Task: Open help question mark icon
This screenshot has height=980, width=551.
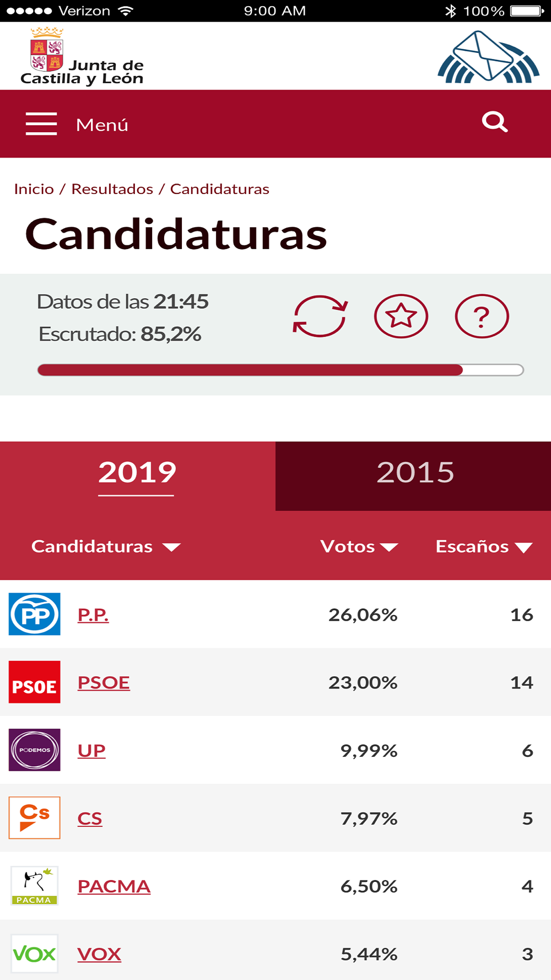Action: (x=482, y=316)
